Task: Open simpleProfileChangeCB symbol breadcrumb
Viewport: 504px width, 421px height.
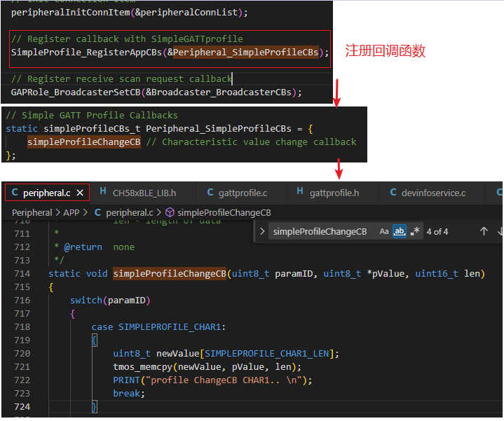Action: click(224, 212)
